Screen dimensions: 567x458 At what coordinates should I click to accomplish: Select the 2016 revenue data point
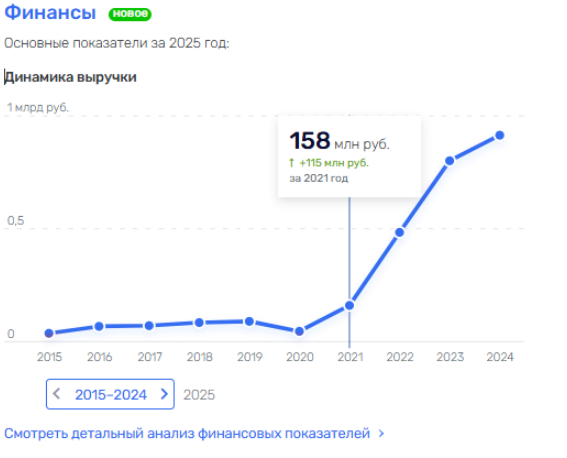pyautogui.click(x=99, y=326)
